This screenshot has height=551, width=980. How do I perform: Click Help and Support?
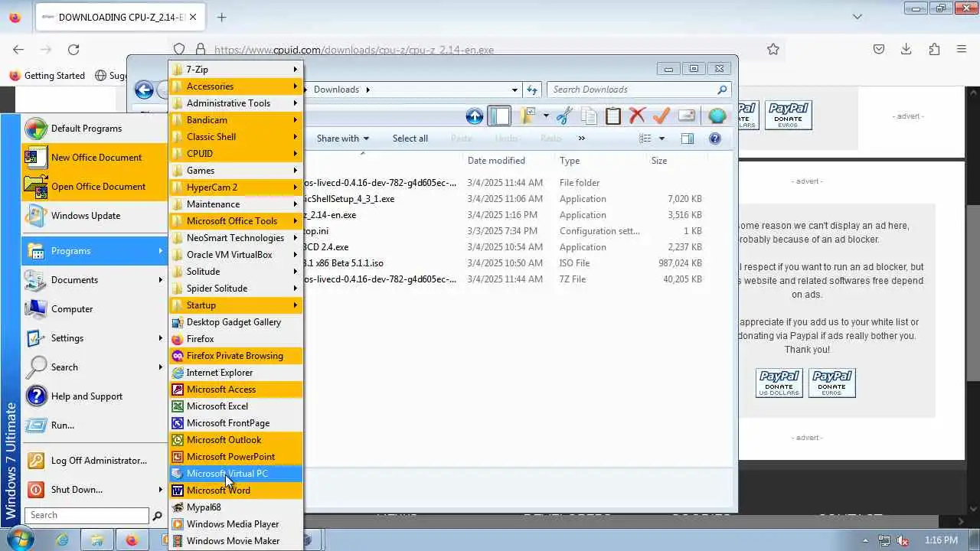point(94,396)
